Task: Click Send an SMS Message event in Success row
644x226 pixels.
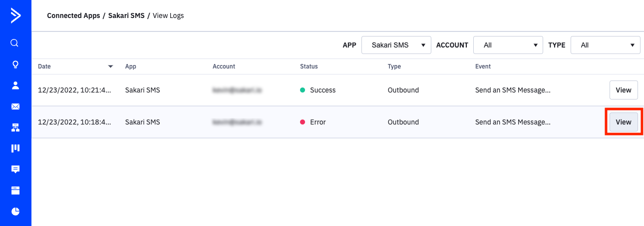Action: [513, 90]
